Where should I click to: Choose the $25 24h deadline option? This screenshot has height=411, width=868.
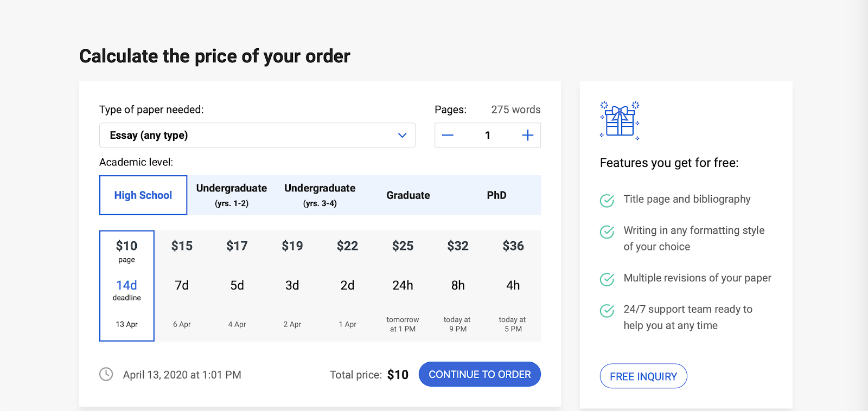(403, 285)
